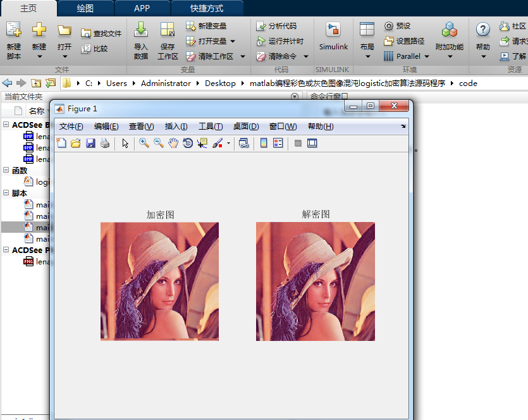
Task: Select the logi function file
Action: point(37,182)
